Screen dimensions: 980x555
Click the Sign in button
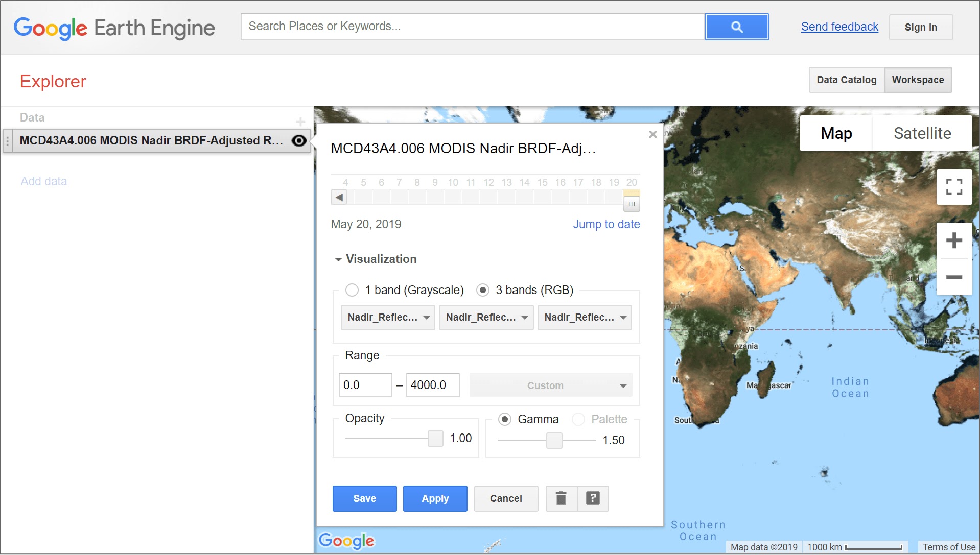(x=921, y=27)
